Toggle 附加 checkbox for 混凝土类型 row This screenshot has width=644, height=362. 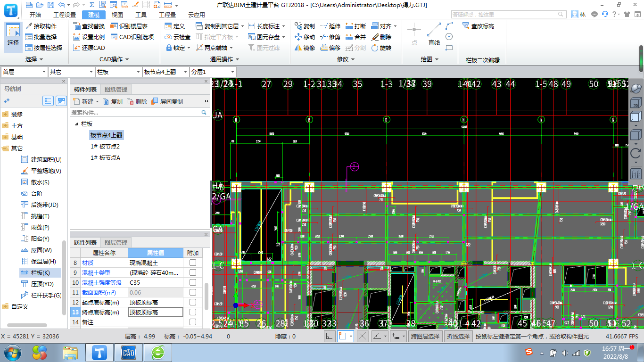193,272
